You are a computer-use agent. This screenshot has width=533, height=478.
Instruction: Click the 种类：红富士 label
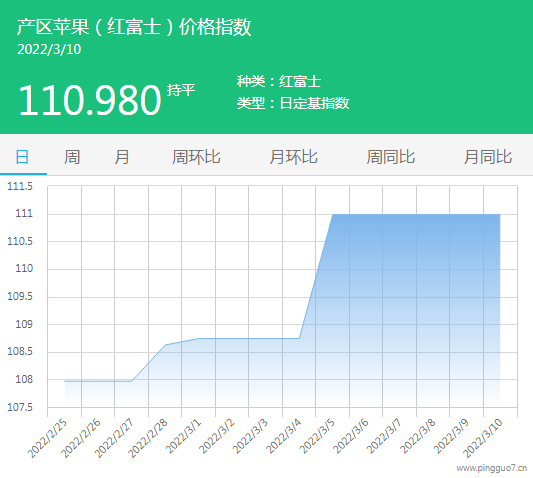click(x=279, y=82)
